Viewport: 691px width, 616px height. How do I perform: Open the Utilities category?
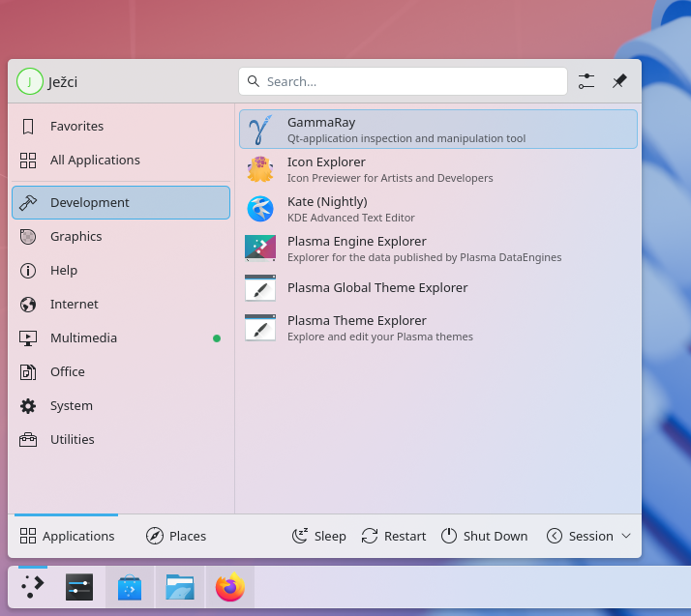[x=121, y=440]
